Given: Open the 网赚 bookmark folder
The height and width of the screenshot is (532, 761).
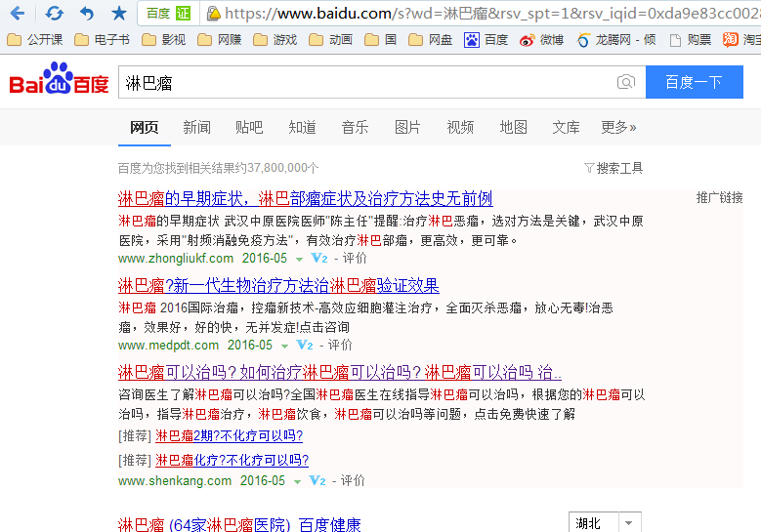Looking at the screenshot, I should click(x=220, y=40).
